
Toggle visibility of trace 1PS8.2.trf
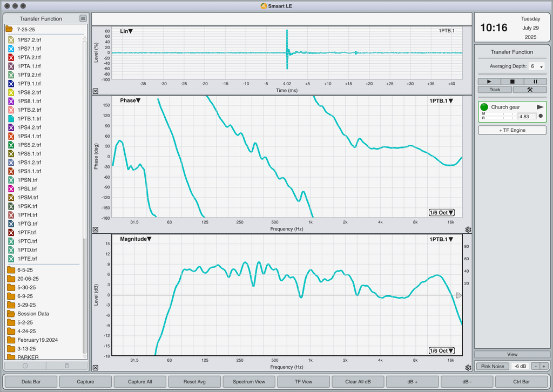11,92
